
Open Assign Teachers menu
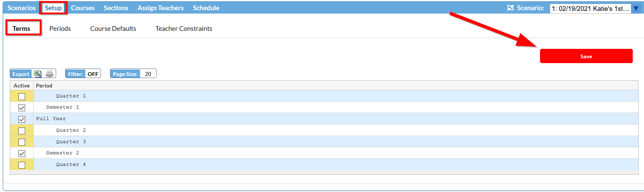160,8
